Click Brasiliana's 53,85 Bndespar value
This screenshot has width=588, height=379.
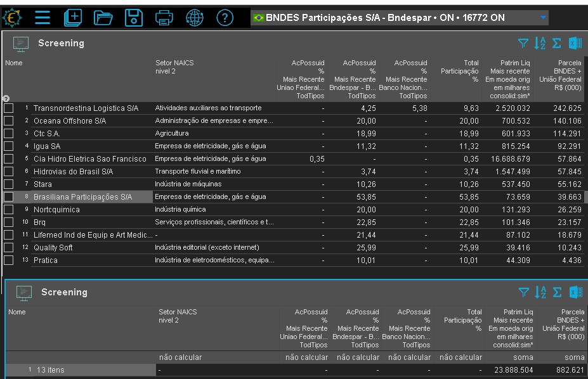click(366, 197)
